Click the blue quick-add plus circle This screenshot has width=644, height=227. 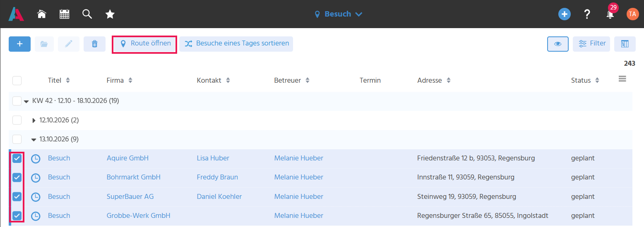(x=564, y=14)
